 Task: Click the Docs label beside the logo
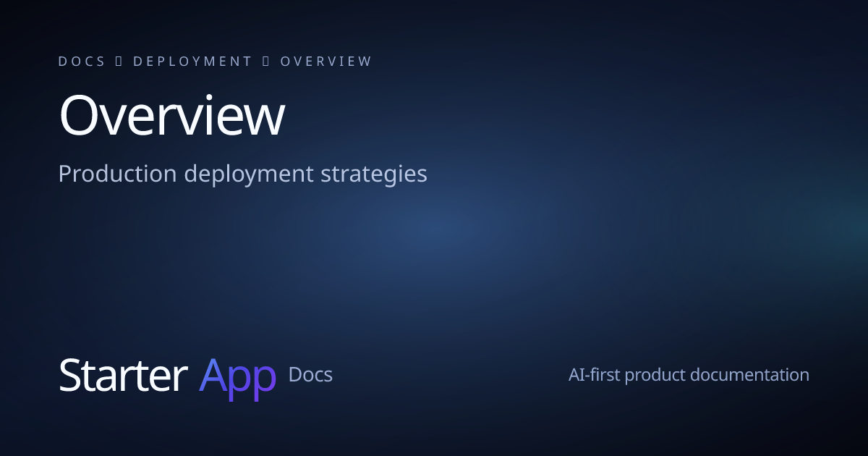310,375
